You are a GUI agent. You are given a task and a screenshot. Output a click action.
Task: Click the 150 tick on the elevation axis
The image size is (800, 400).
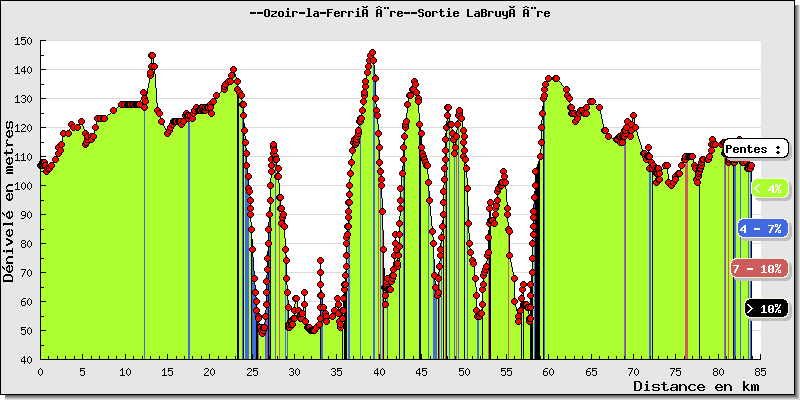point(23,42)
